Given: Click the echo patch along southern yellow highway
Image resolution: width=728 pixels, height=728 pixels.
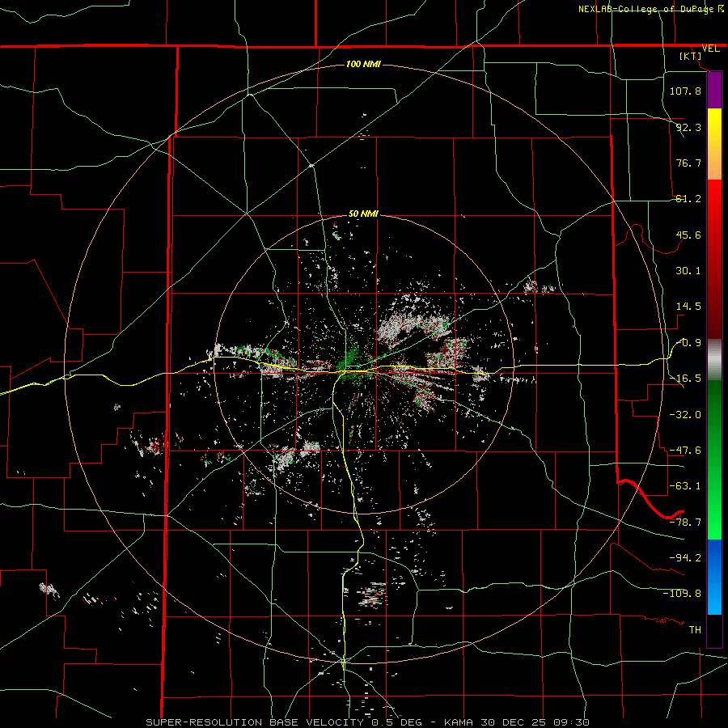Looking at the screenshot, I should [x=372, y=594].
